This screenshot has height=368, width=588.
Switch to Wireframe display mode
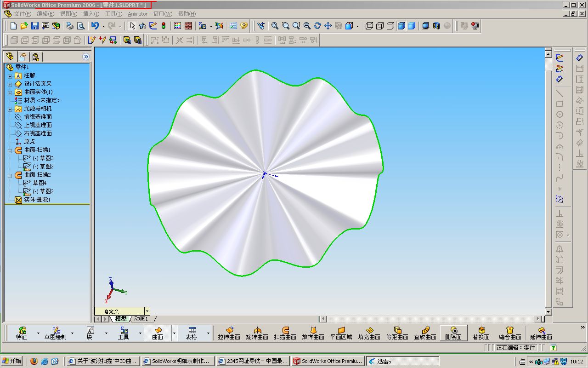tap(369, 26)
